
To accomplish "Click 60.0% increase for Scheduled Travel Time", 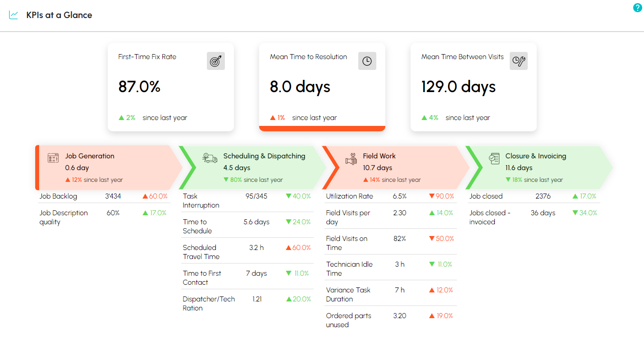I will (298, 248).
